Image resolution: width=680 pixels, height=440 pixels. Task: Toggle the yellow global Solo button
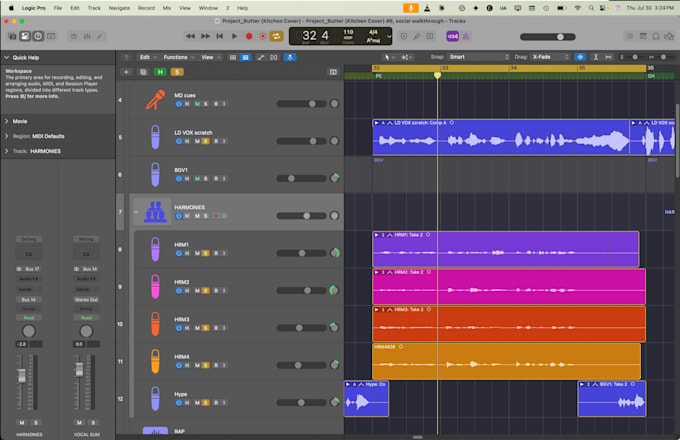177,72
